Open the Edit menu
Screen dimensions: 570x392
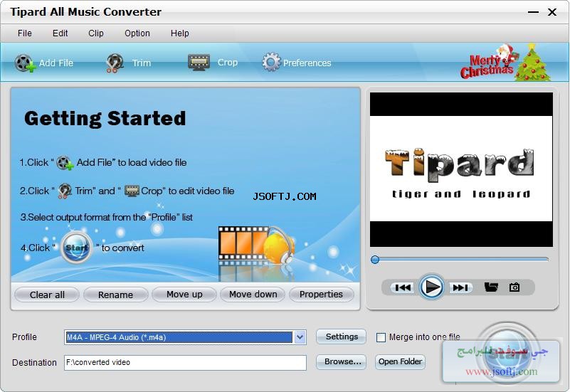click(x=60, y=33)
